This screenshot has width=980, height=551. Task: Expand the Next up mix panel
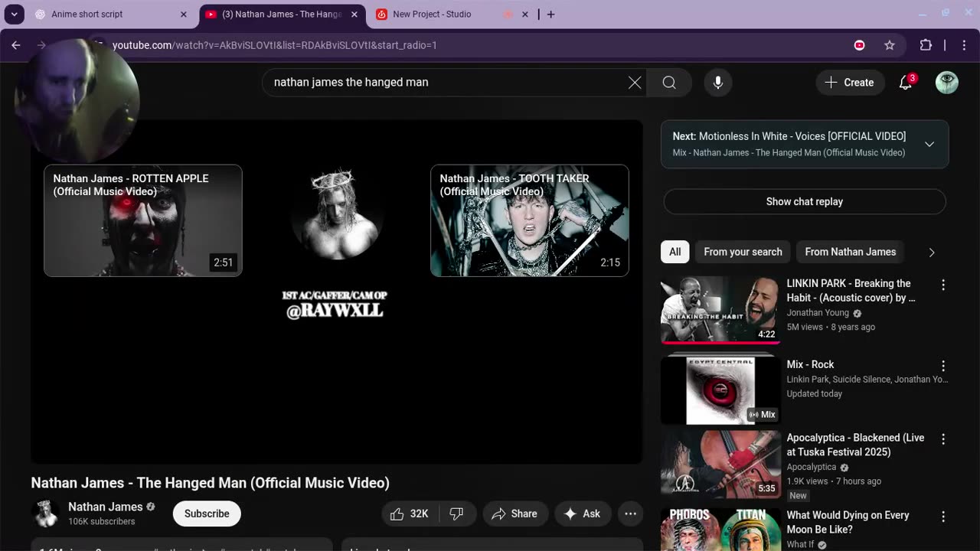(929, 144)
